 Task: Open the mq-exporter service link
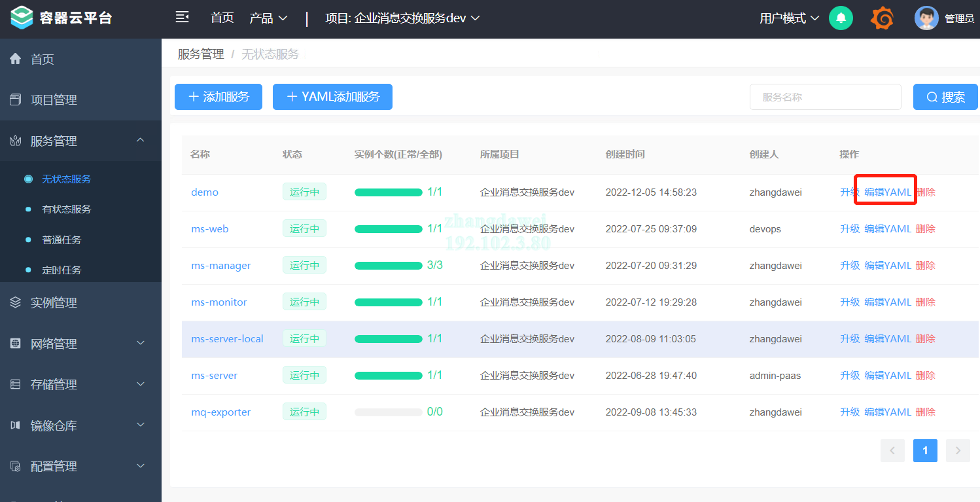(x=221, y=412)
